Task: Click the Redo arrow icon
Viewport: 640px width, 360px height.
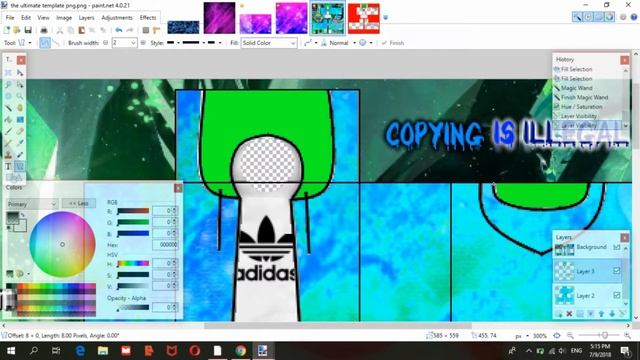Action: [x=130, y=30]
